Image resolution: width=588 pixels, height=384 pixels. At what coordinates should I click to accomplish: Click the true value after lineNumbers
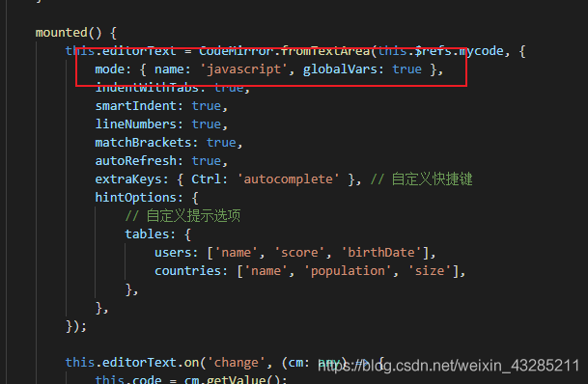[207, 124]
